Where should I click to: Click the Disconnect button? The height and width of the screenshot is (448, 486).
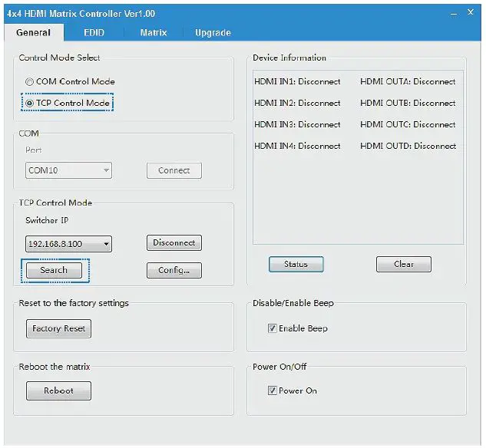[174, 242]
